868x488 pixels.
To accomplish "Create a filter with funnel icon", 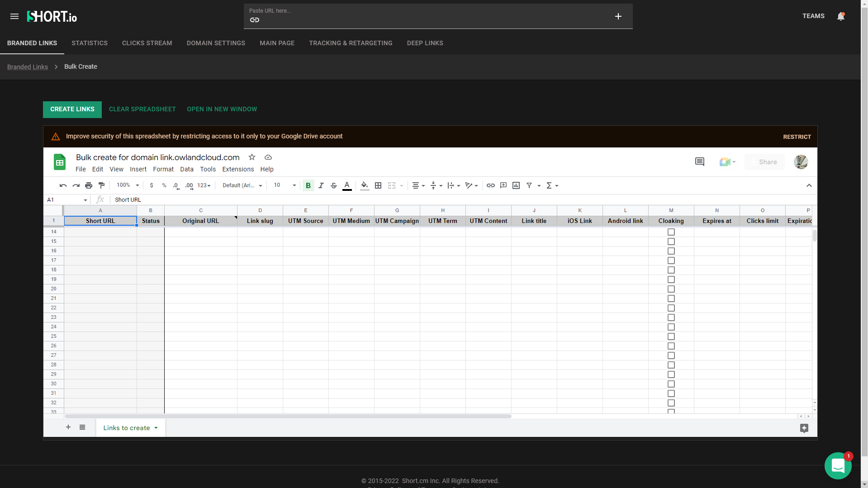I will pos(529,185).
